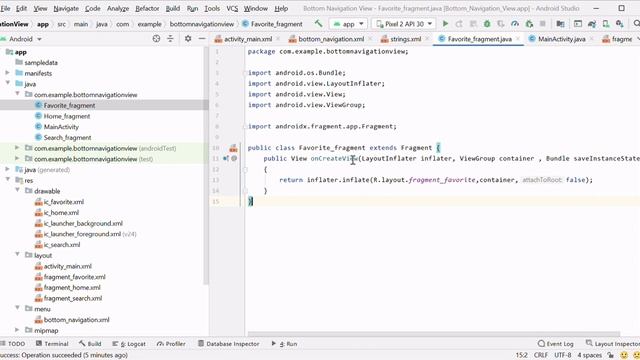This screenshot has height=360, width=640.
Task: Click the override gutter marker on line 11
Action: (226, 158)
